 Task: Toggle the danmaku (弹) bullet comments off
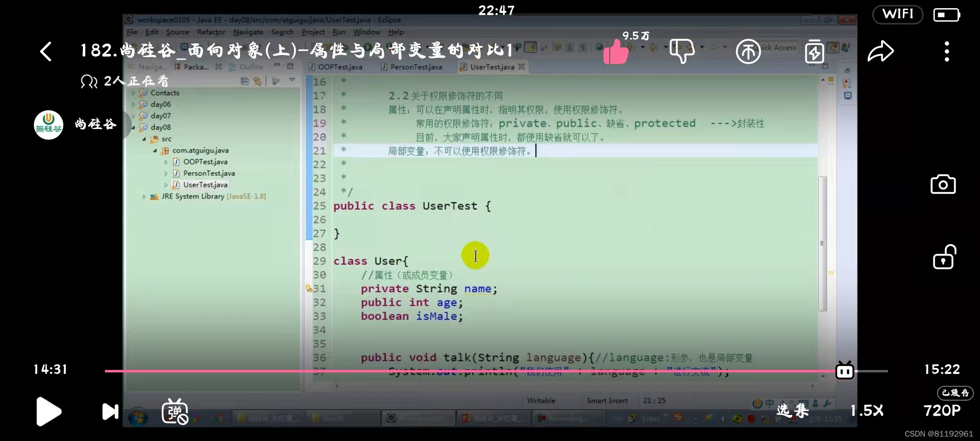tap(175, 411)
